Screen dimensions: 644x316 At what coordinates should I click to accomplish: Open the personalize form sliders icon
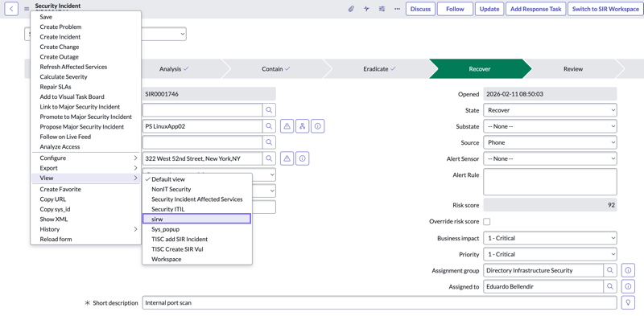(382, 9)
